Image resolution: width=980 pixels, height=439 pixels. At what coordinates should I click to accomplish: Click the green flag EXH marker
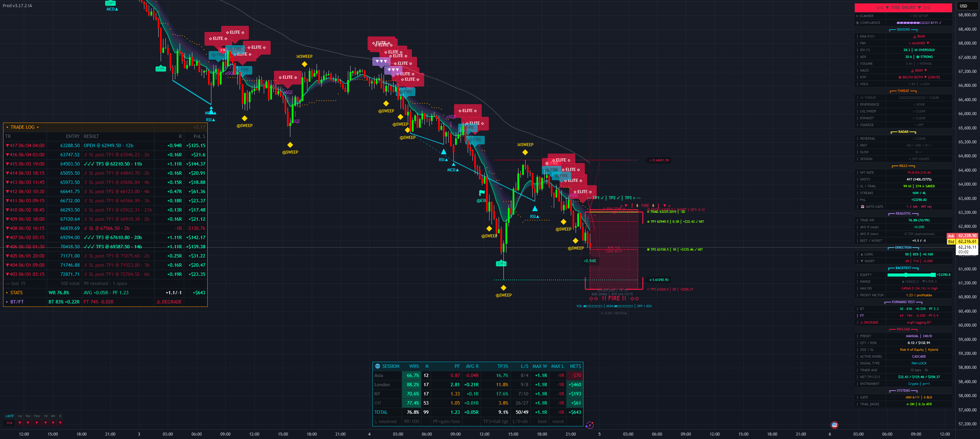click(482, 193)
